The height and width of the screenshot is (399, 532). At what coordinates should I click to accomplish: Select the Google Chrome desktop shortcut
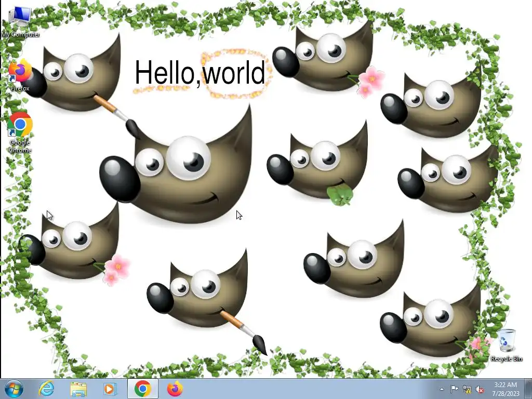[x=20, y=132]
